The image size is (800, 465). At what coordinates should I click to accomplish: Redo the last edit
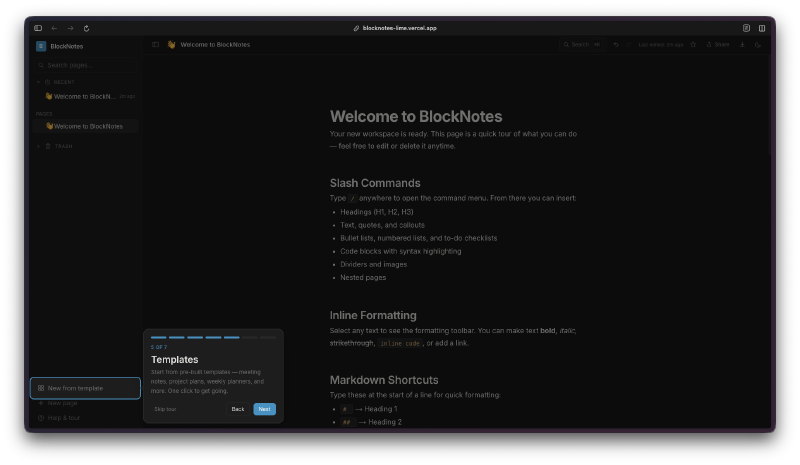(x=629, y=44)
